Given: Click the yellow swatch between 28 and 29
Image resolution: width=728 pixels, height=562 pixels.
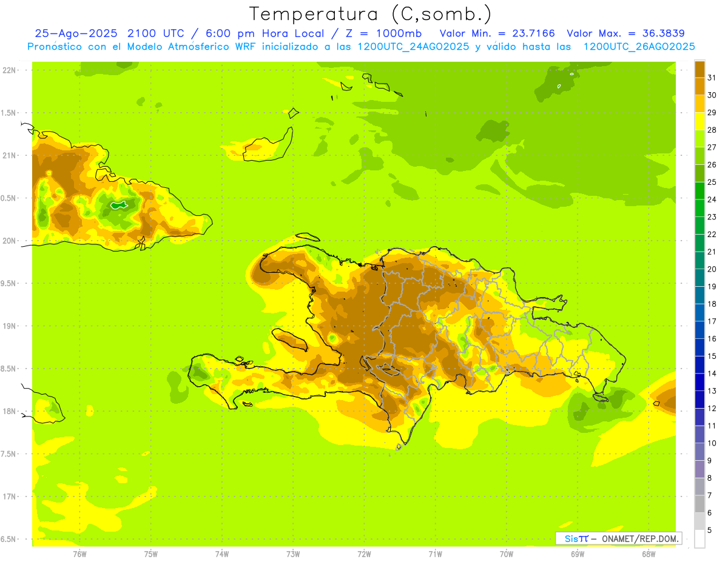Looking at the screenshot, I should pos(699,121).
